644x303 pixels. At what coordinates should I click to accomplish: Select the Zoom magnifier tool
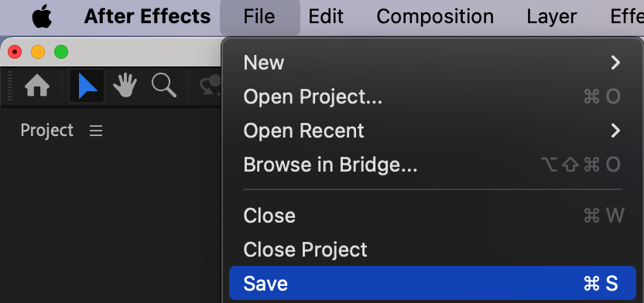pyautogui.click(x=164, y=86)
